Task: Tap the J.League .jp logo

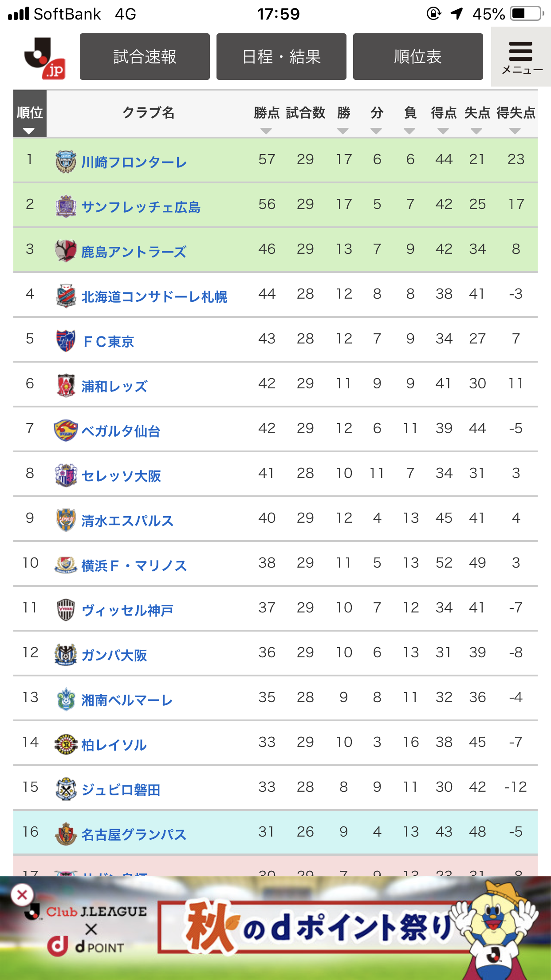Action: pos(44,58)
